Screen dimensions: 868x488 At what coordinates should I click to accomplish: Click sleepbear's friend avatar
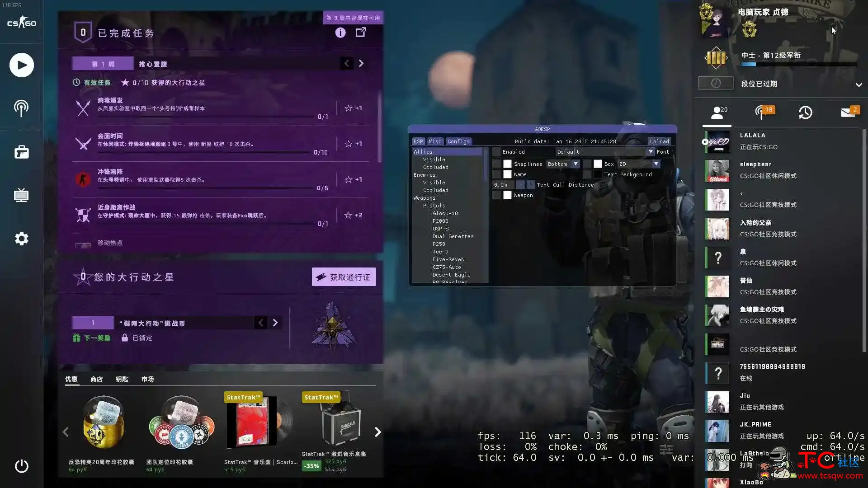[x=717, y=170]
